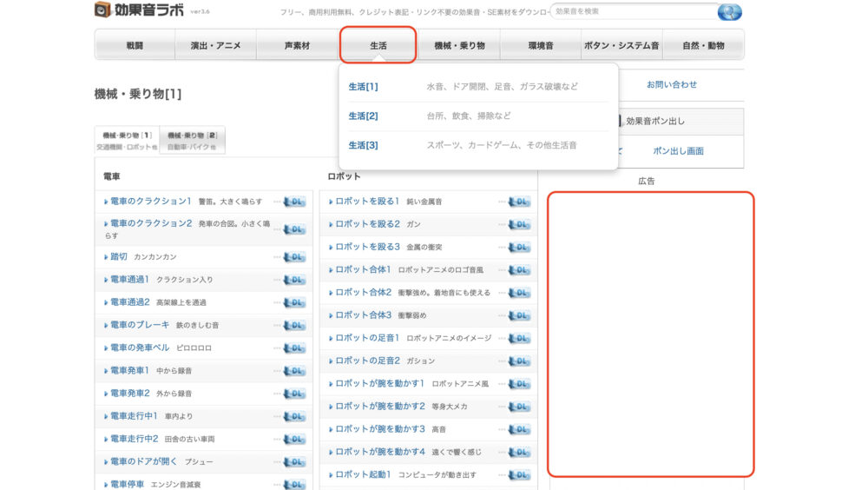Viewport: 868px width, 490px height.
Task: Click the search globe icon button
Action: [729, 12]
